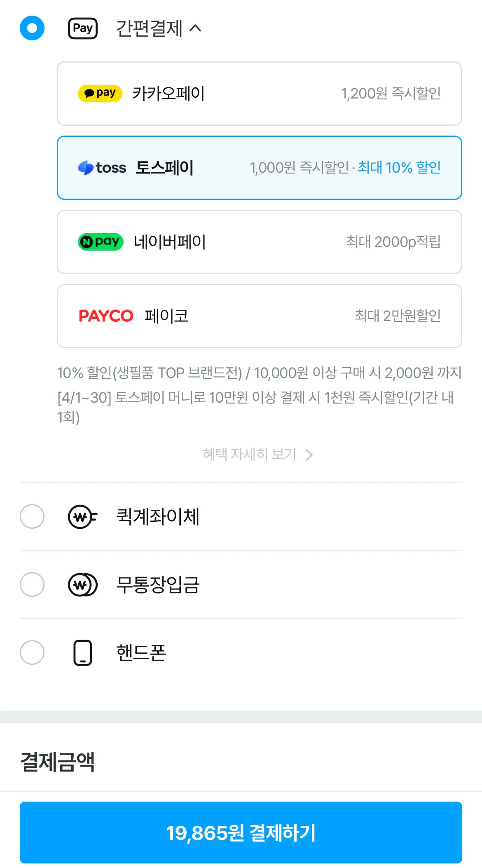Click the KakaoPay yellow pay logo
This screenshot has width=482, height=868.
click(x=99, y=93)
